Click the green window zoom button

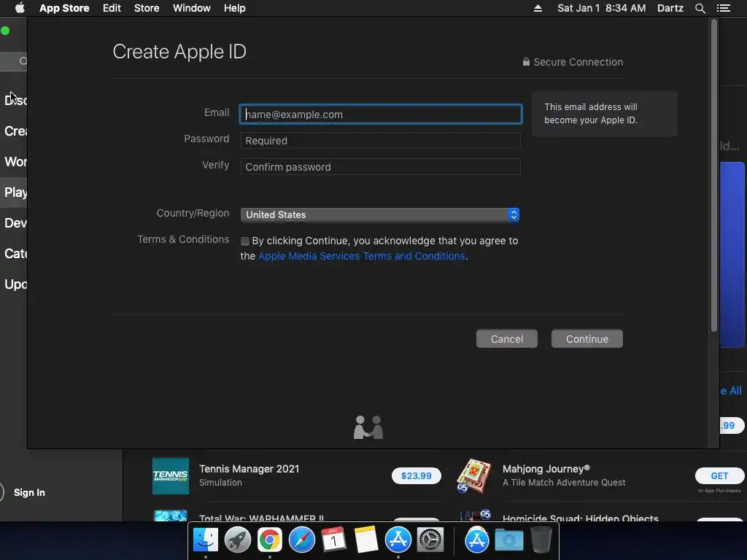[x=5, y=31]
